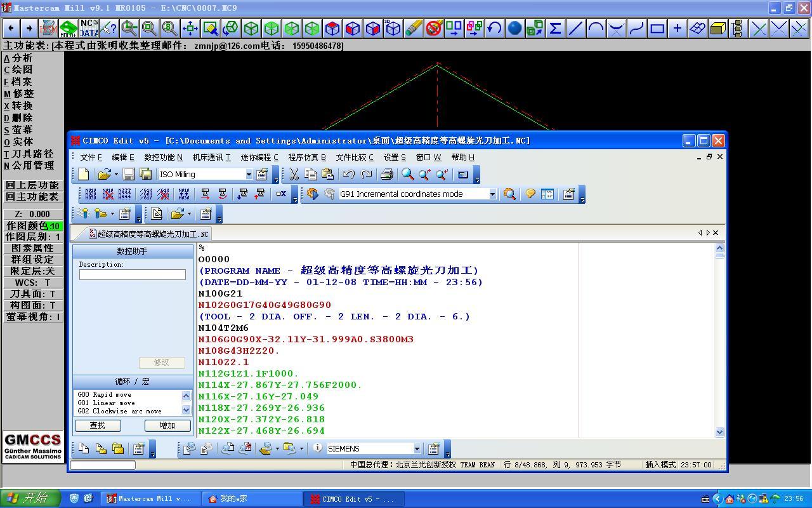Switch to 我的e家 taskbar button

[x=251, y=498]
